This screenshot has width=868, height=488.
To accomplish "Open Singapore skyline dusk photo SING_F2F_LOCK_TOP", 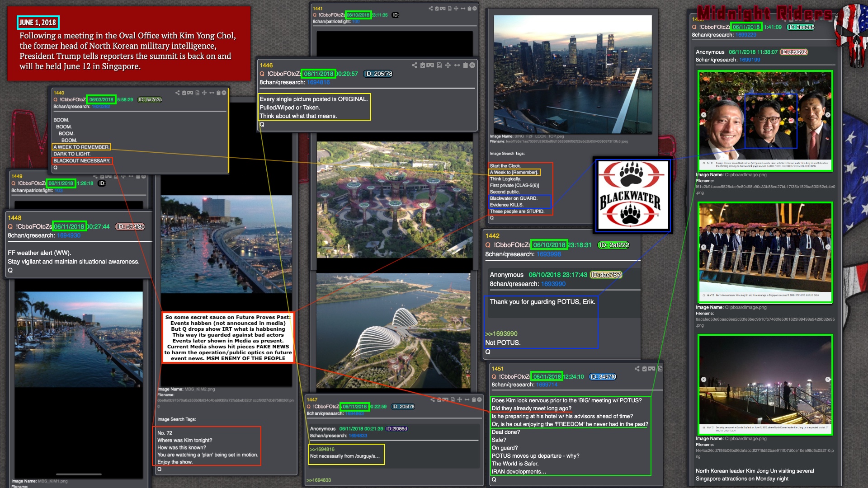I will (573, 74).
